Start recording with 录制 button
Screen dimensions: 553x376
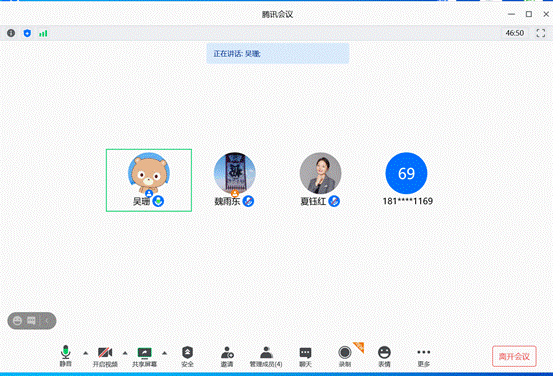(x=345, y=357)
